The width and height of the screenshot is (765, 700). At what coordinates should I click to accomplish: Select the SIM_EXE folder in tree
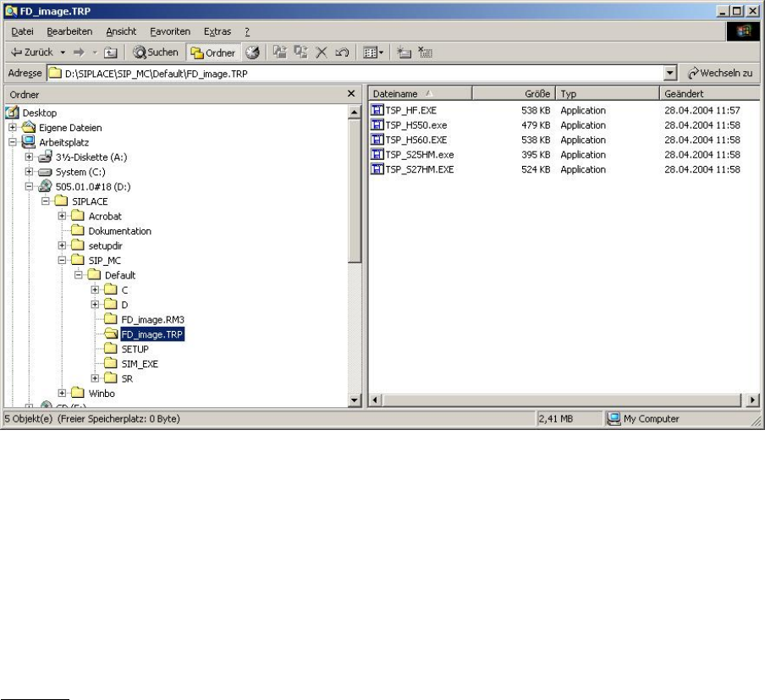click(x=140, y=364)
